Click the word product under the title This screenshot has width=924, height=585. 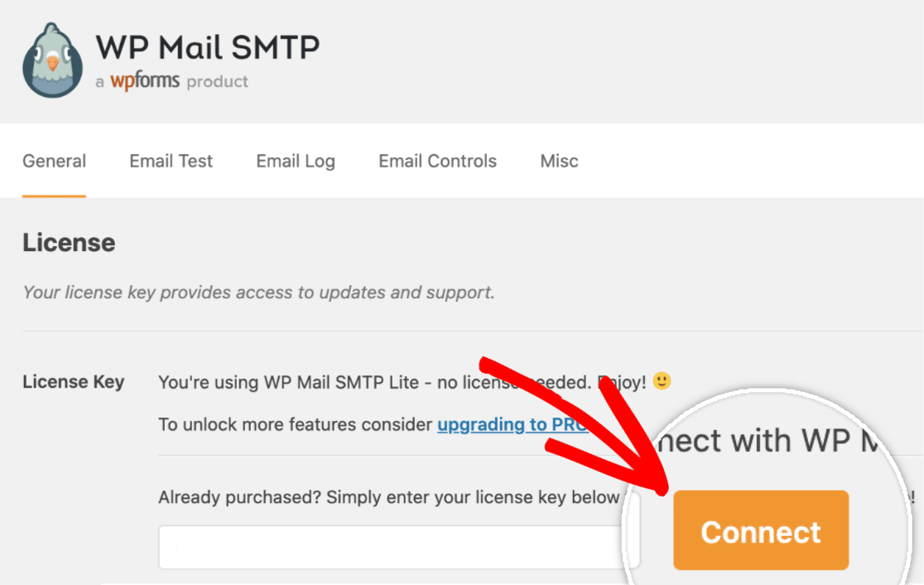pyautogui.click(x=218, y=81)
